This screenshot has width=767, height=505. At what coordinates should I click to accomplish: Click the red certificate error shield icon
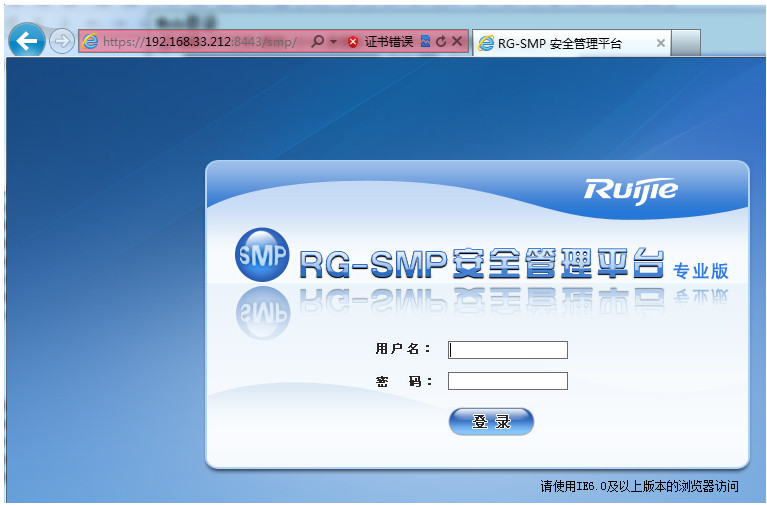[353, 42]
